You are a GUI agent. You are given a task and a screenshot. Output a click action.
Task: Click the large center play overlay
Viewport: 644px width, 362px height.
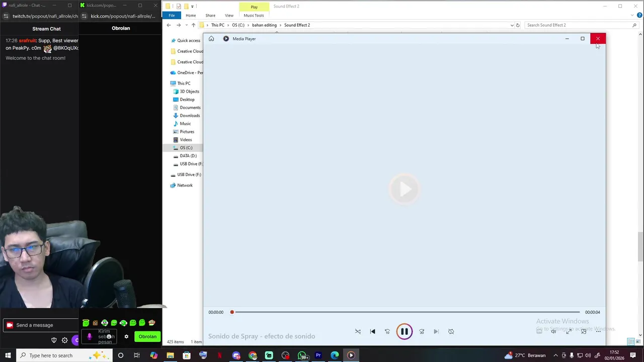click(x=405, y=189)
